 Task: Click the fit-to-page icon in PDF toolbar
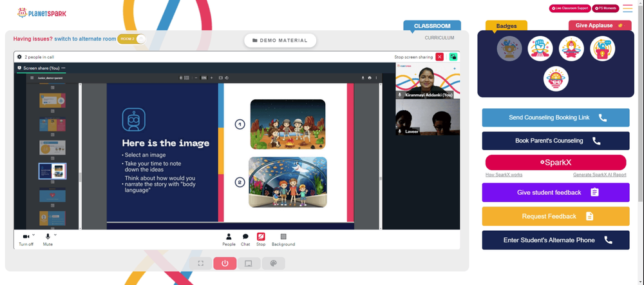tap(220, 77)
